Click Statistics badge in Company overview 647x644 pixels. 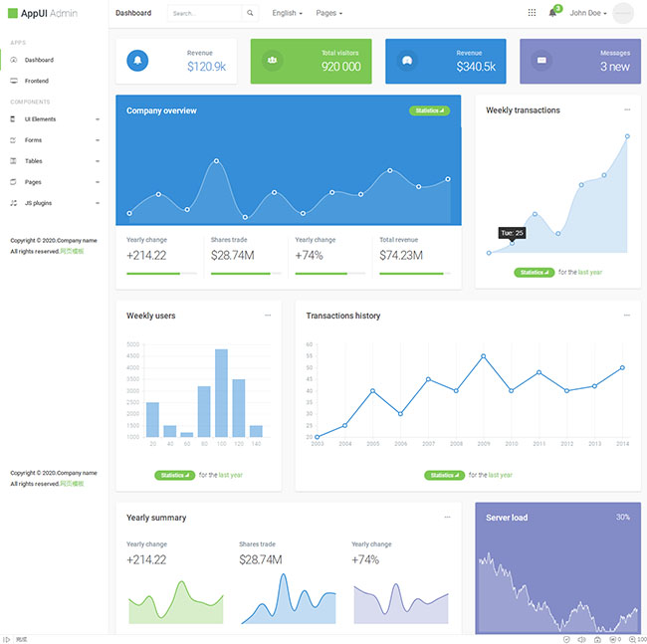point(429,110)
